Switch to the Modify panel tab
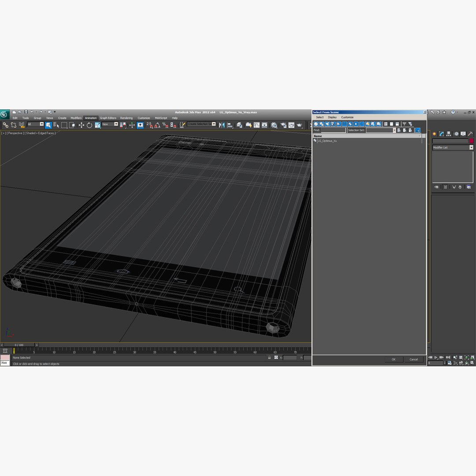Image resolution: width=476 pixels, height=476 pixels. tap(442, 134)
